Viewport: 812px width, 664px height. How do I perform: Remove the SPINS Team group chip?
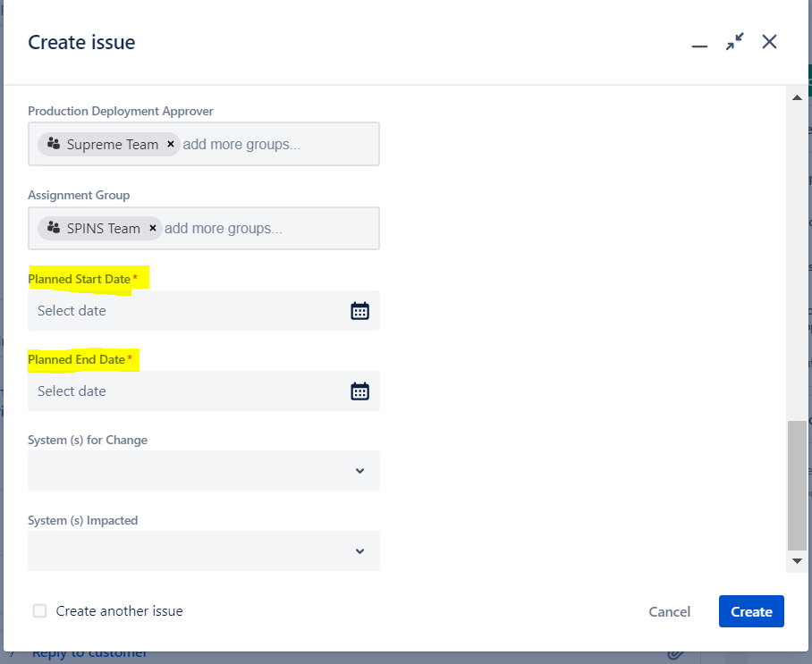pos(152,228)
